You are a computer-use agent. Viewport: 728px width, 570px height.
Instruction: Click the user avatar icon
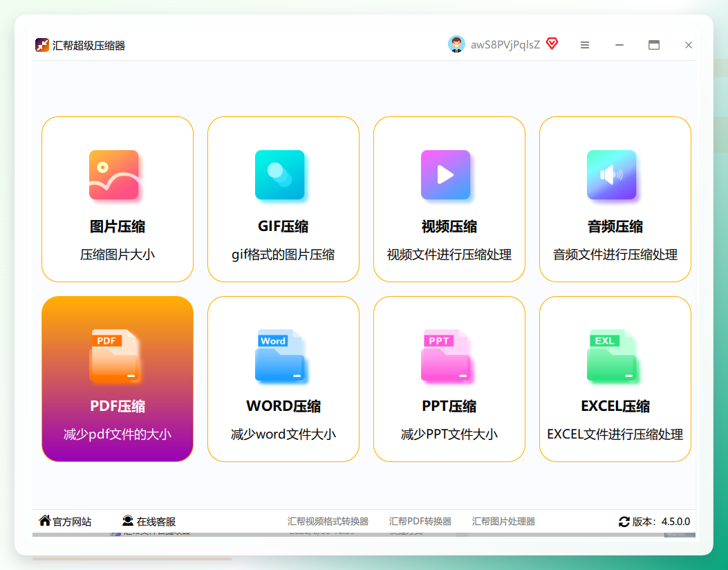point(456,44)
